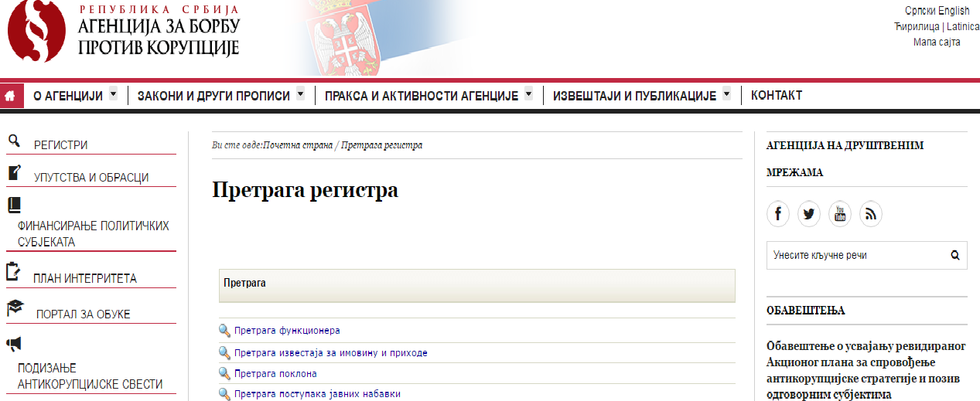Screen dimensions: 980x401
Task: Click the graduation cap icon for training portal
Action: point(15,308)
